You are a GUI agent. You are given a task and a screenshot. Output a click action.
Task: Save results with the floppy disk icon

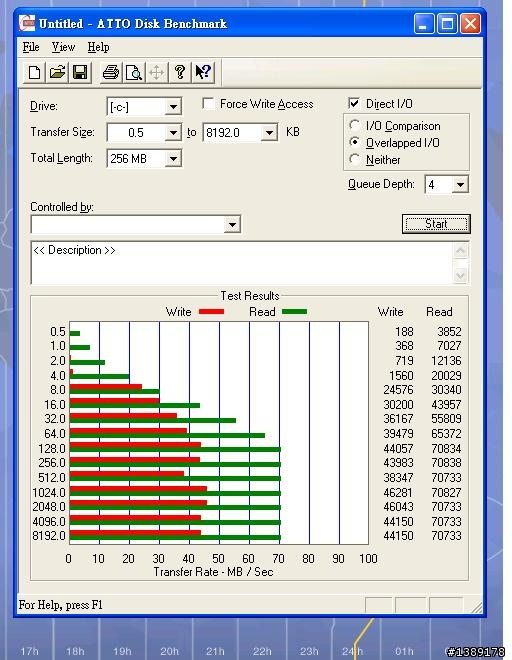coord(80,72)
